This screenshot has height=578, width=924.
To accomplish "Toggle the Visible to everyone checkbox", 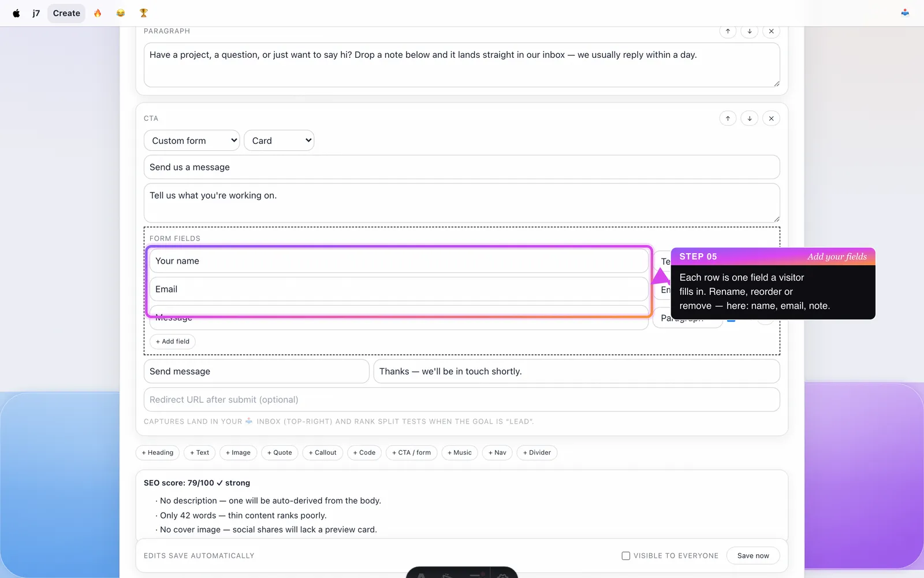I will (x=626, y=555).
